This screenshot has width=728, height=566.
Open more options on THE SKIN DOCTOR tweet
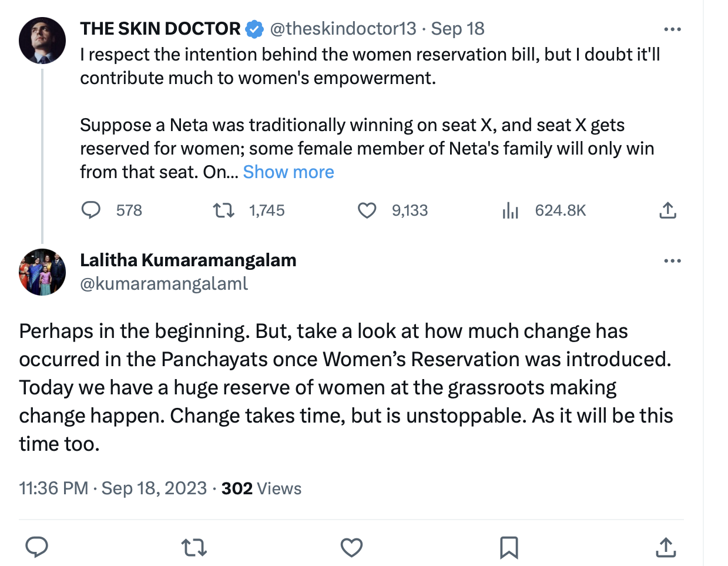(x=672, y=29)
